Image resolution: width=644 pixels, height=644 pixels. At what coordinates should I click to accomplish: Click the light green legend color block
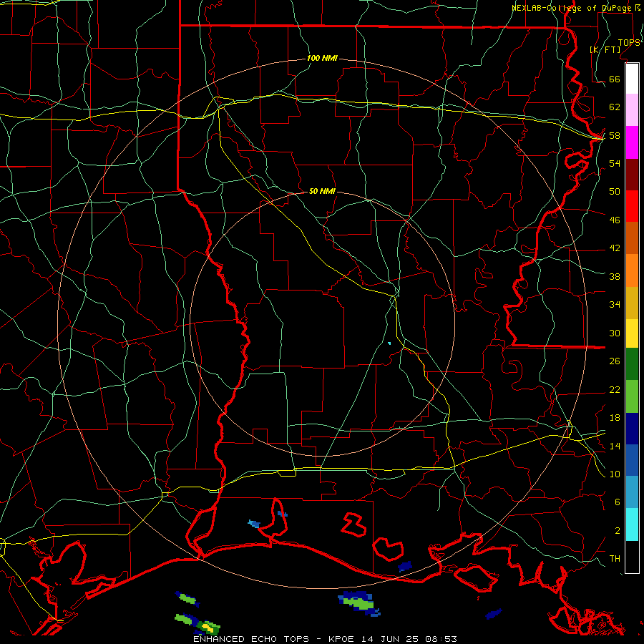tap(632, 396)
